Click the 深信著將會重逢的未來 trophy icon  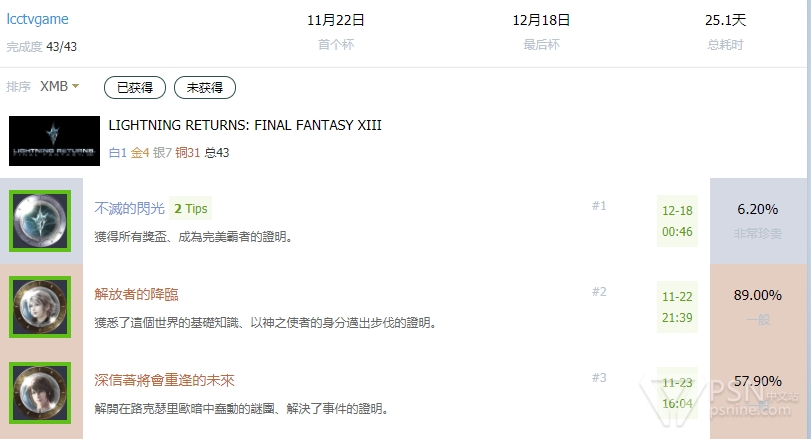click(x=40, y=393)
